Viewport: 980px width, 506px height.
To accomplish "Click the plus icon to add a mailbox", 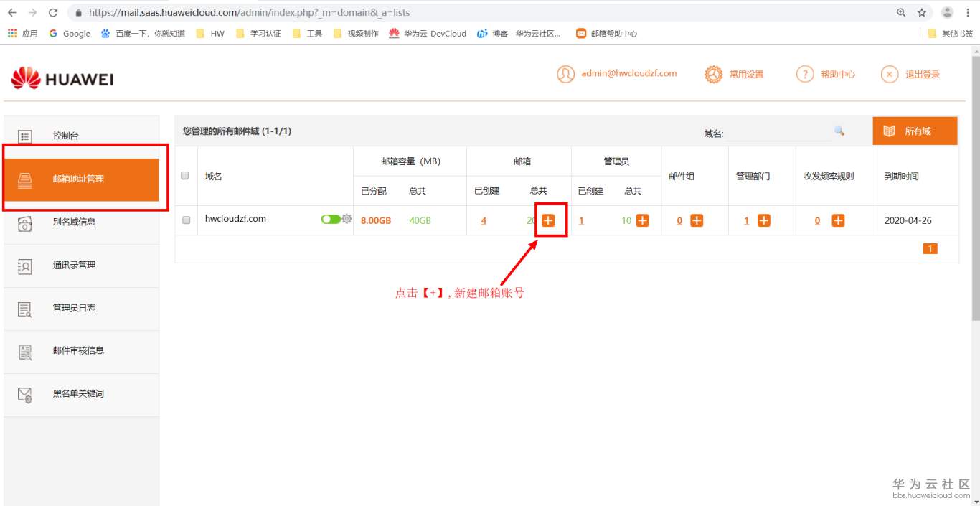I will pos(548,220).
